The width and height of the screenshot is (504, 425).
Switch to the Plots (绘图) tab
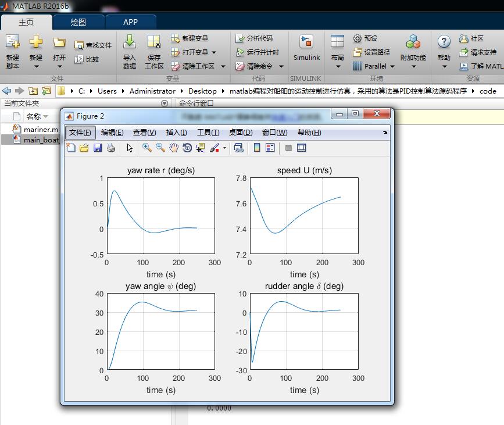78,22
